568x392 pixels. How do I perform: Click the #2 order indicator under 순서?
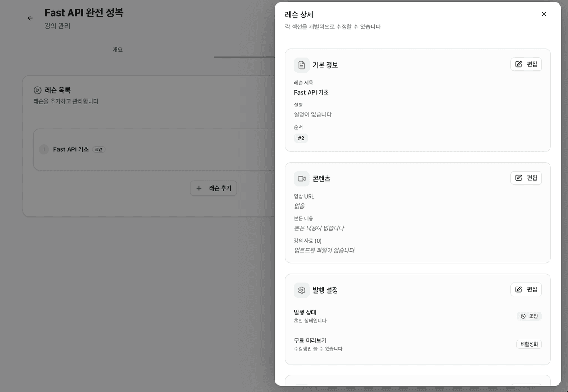coord(301,138)
